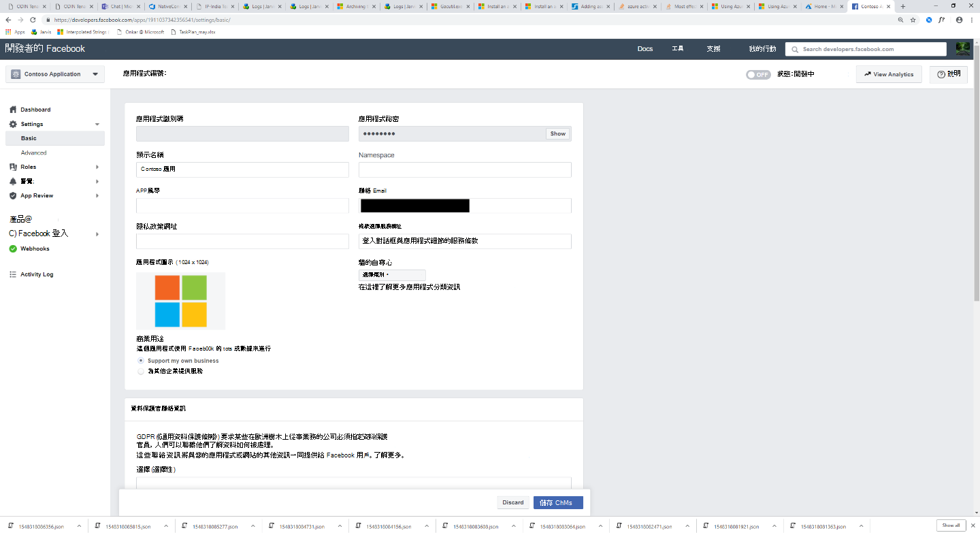Click the Show all downloads button
Viewport: 980px width, 535px height.
click(x=951, y=525)
